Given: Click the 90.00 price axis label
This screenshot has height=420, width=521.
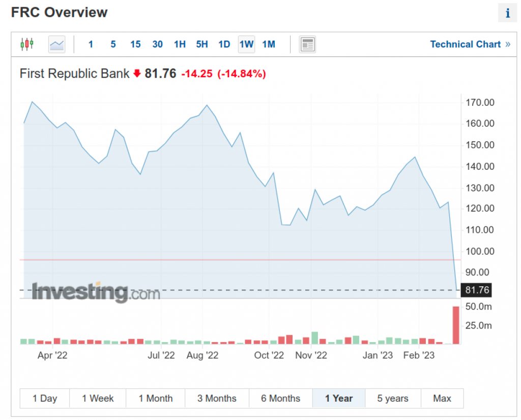Looking at the screenshot, I should tap(477, 273).
